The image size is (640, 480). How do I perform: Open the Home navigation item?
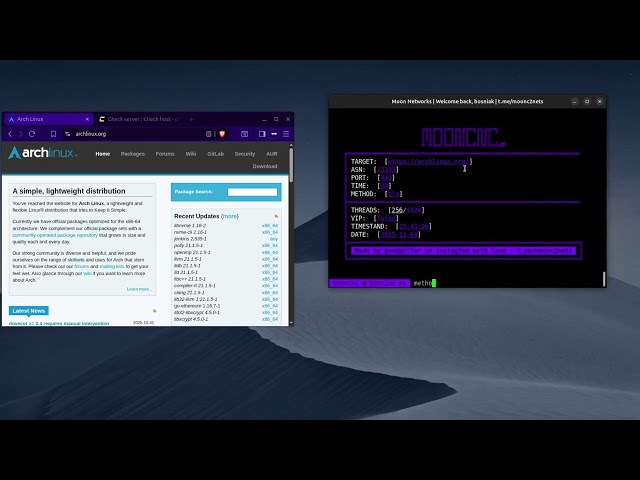[x=102, y=154]
